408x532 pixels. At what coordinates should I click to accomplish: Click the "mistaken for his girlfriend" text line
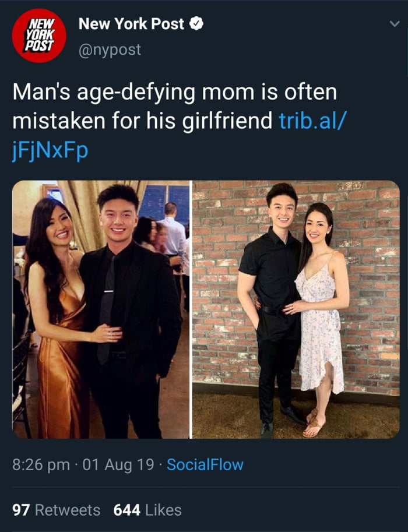coord(142,120)
